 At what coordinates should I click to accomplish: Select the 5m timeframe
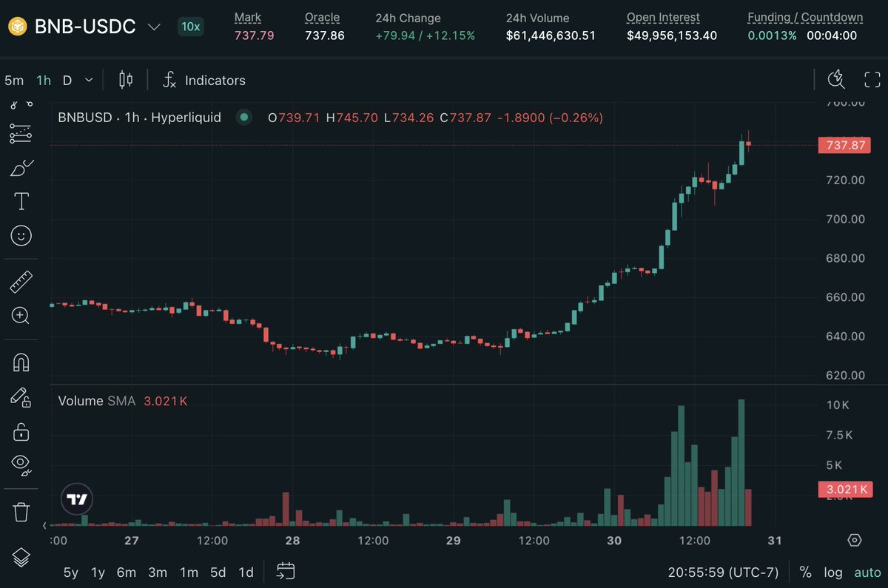click(14, 80)
